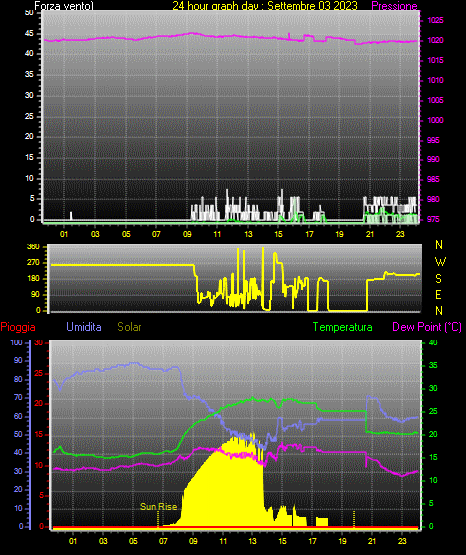This screenshot has height=555, width=466.
Task: Click the E compass direction label
Action: pos(438,294)
